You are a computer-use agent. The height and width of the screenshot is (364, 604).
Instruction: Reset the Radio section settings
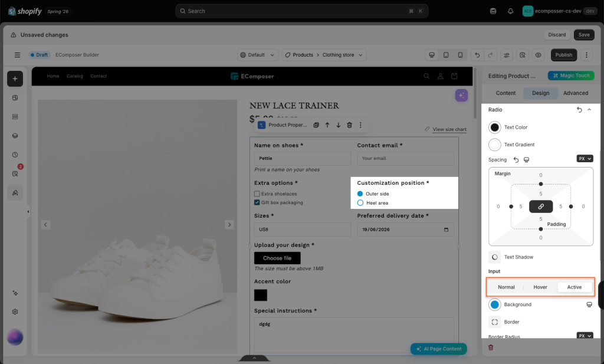coord(579,110)
